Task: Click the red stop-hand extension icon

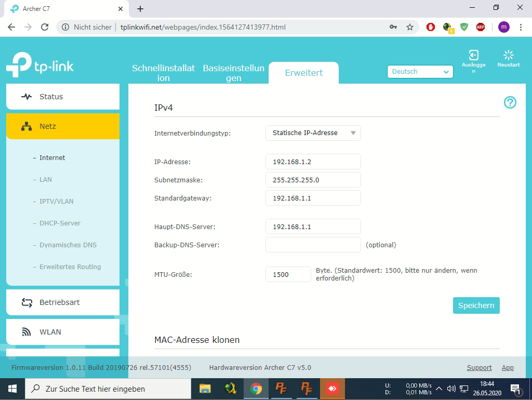Action: 431,27
